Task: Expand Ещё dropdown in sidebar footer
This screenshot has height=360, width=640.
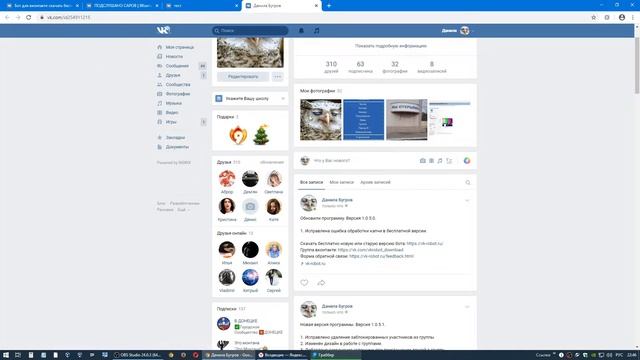Action: (183, 210)
